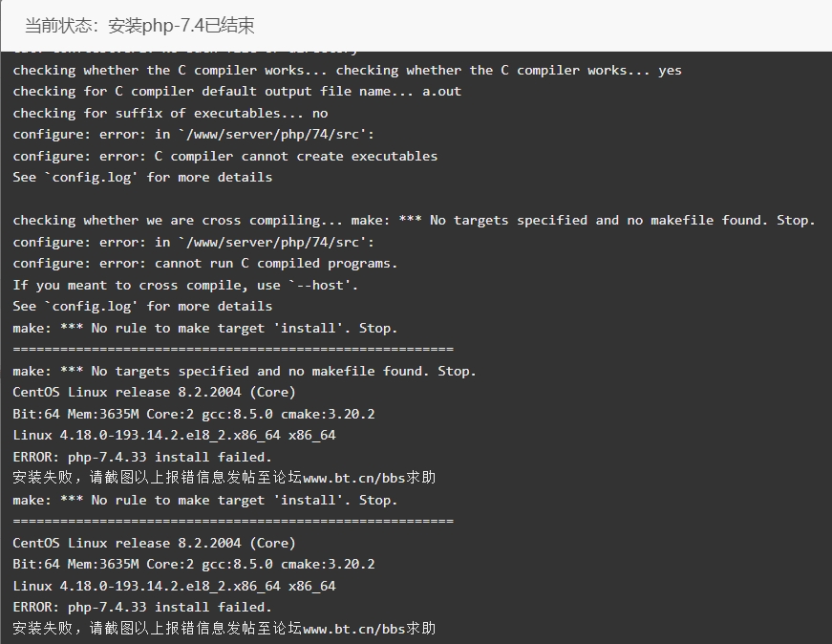Select the first Linux 4.18.0-193.14.2.el8_2 kernel line
The width and height of the screenshot is (832, 644).
coord(174,436)
